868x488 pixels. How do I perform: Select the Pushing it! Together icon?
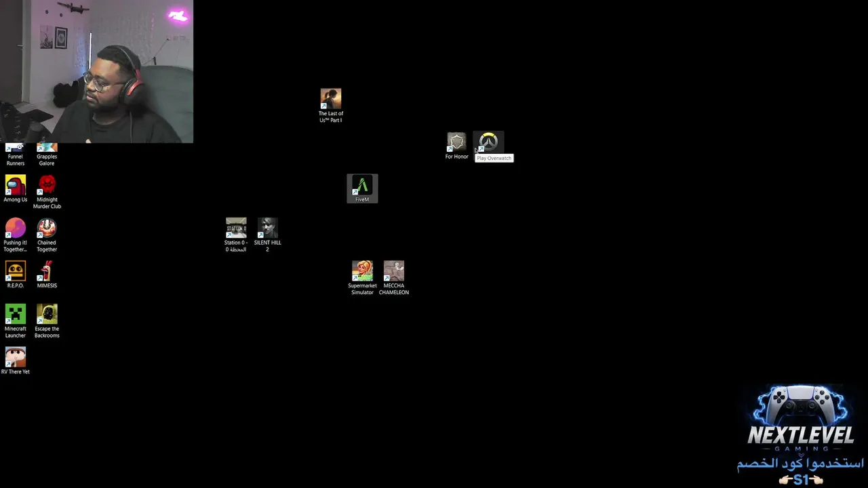click(x=16, y=235)
